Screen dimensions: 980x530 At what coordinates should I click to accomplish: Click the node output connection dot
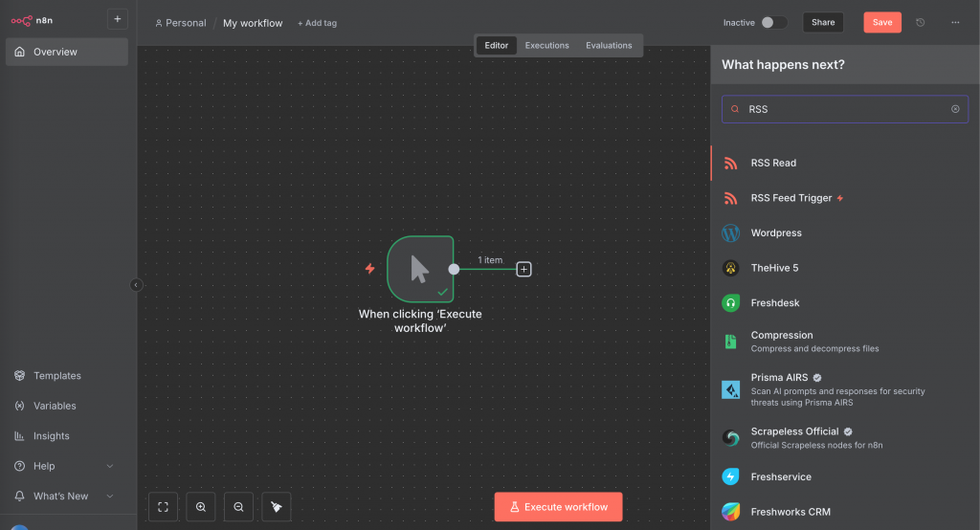tap(454, 270)
